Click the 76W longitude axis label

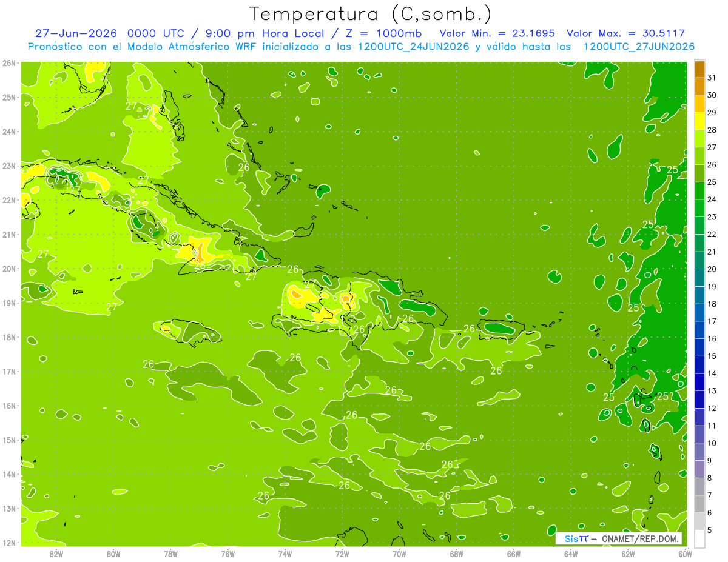pyautogui.click(x=228, y=554)
